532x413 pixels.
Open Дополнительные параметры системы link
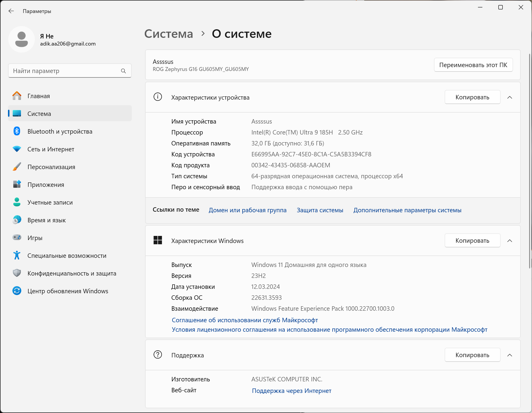point(407,210)
